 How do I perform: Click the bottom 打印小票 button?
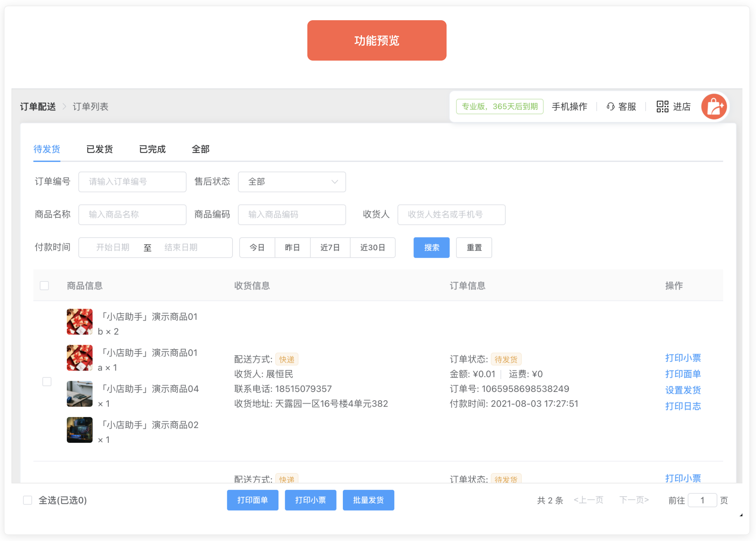[x=310, y=501]
